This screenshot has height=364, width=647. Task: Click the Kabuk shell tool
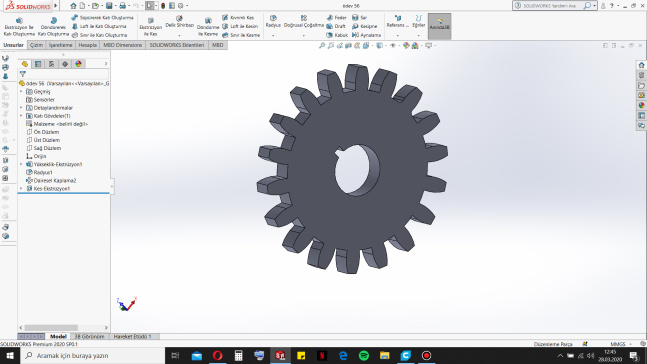point(337,35)
